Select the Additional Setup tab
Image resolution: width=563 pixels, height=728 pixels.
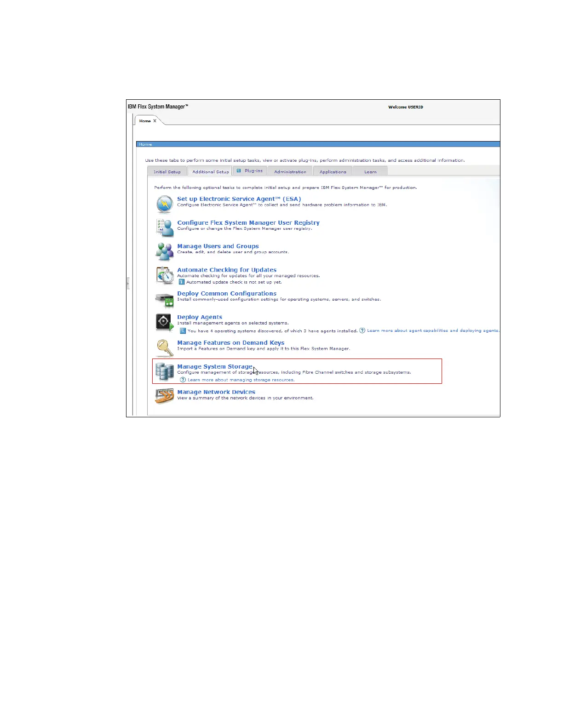click(x=210, y=171)
